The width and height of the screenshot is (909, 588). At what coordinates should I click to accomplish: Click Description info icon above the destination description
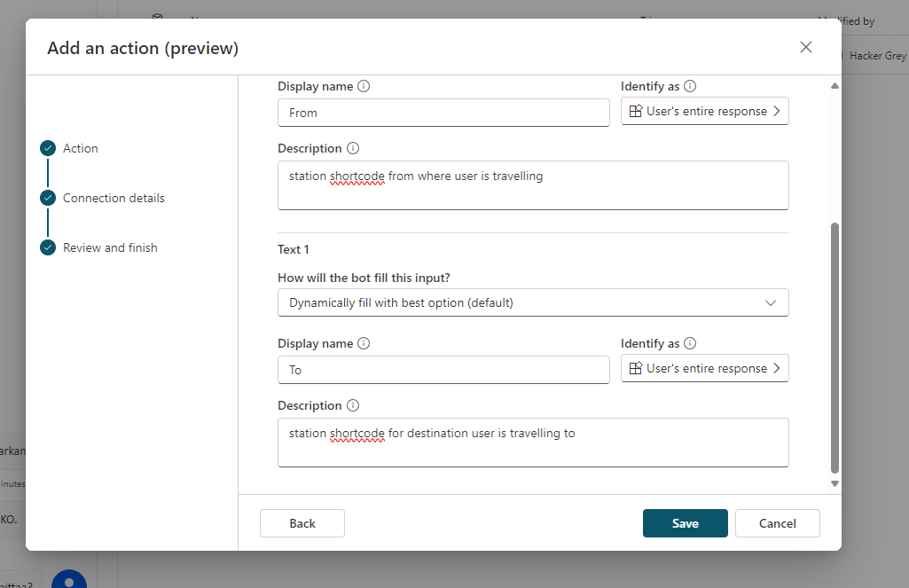[x=352, y=406]
